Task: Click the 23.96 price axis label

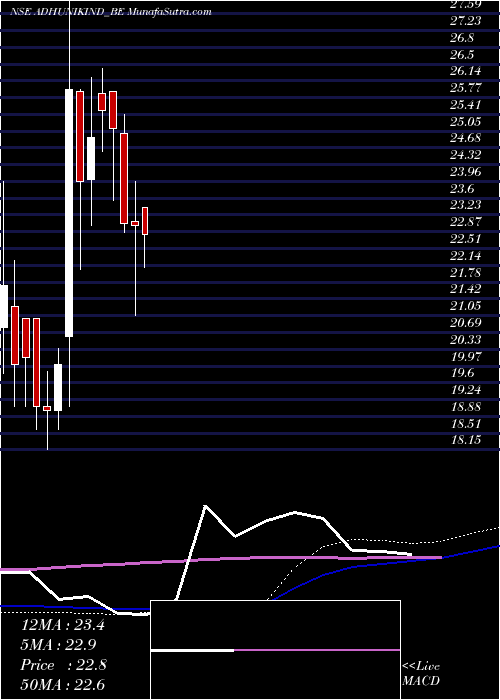Action: click(x=465, y=172)
